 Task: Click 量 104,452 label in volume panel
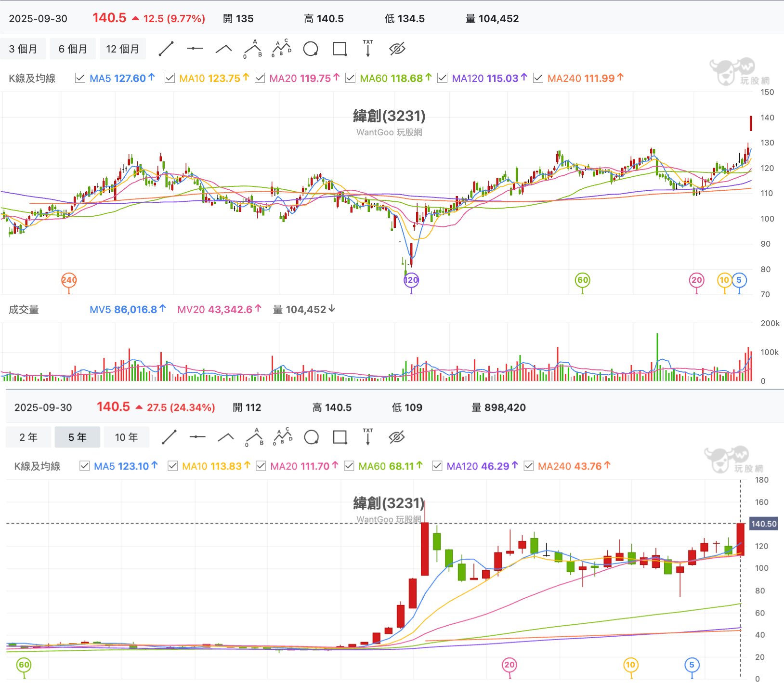[x=304, y=310]
